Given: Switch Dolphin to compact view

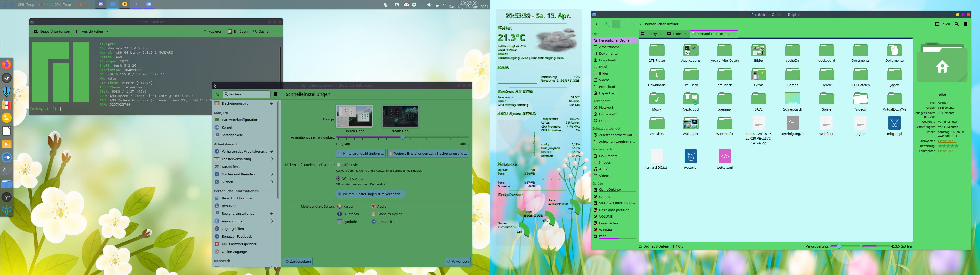Looking at the screenshot, I should tap(633, 24).
